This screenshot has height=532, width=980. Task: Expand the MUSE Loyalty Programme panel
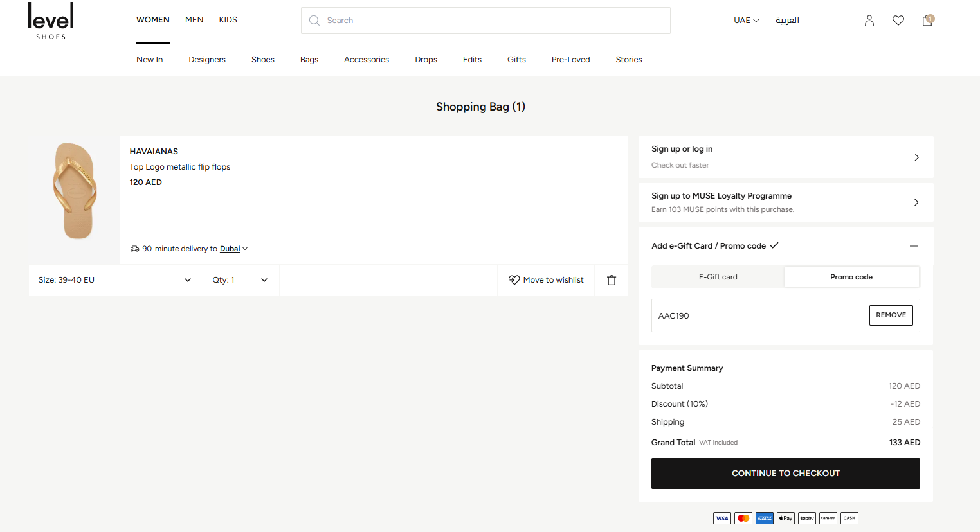pyautogui.click(x=786, y=202)
